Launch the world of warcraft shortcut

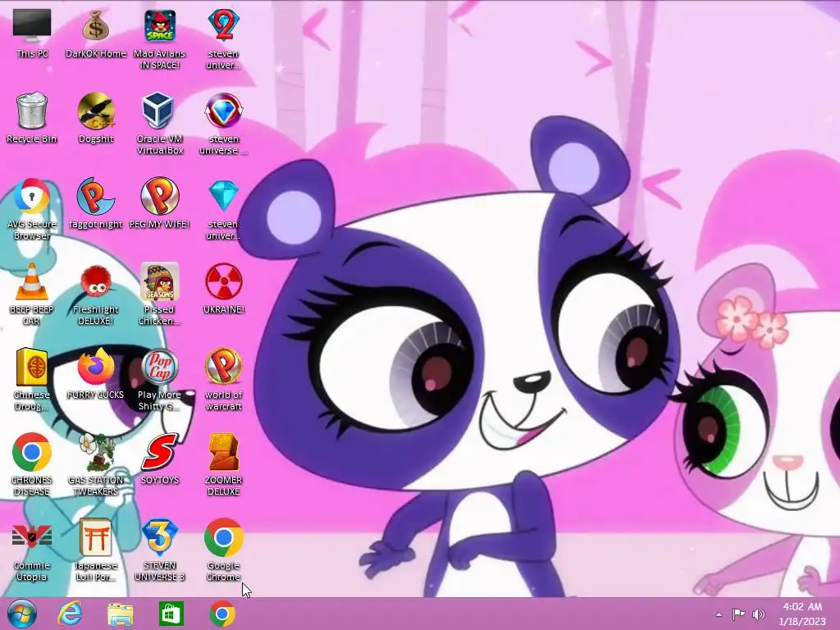click(223, 379)
